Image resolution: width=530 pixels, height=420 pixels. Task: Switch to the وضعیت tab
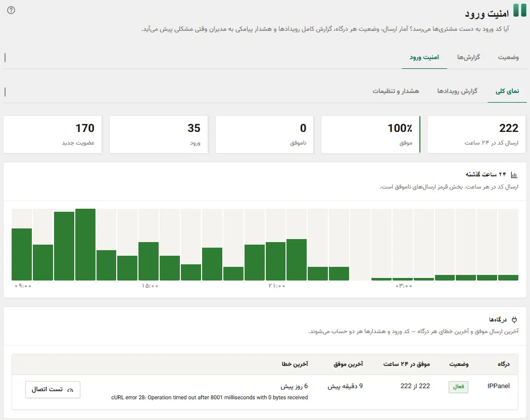pyautogui.click(x=508, y=57)
